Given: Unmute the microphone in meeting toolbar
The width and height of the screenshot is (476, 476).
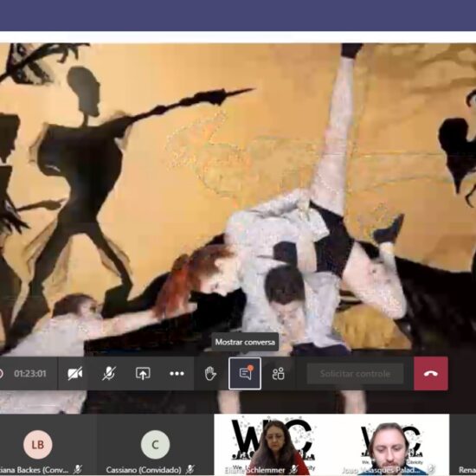Looking at the screenshot, I should click(x=109, y=373).
